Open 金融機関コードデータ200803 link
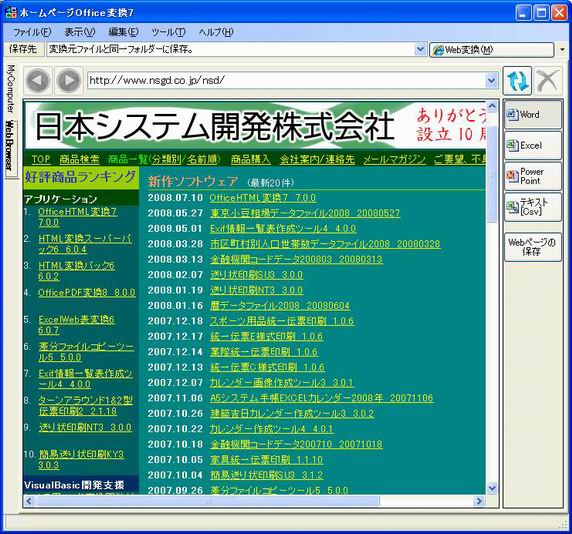This screenshot has width=572, height=534. click(x=296, y=259)
